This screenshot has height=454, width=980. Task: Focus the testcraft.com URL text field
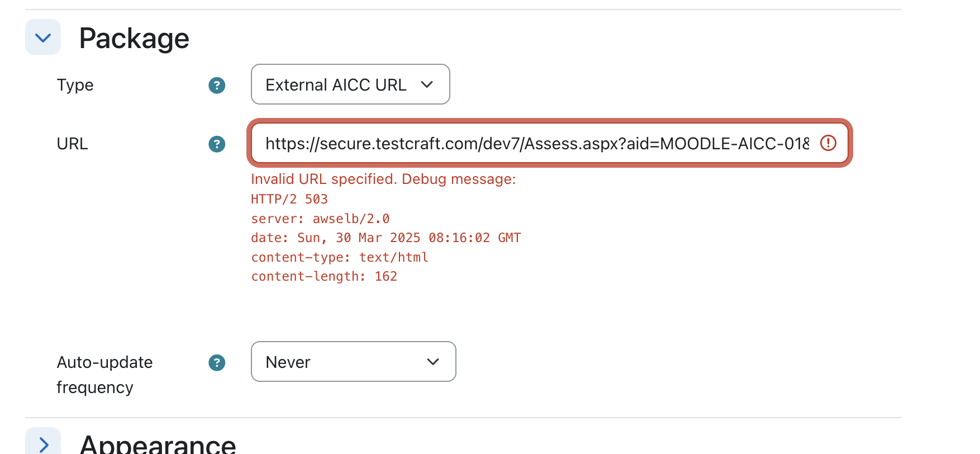549,143
